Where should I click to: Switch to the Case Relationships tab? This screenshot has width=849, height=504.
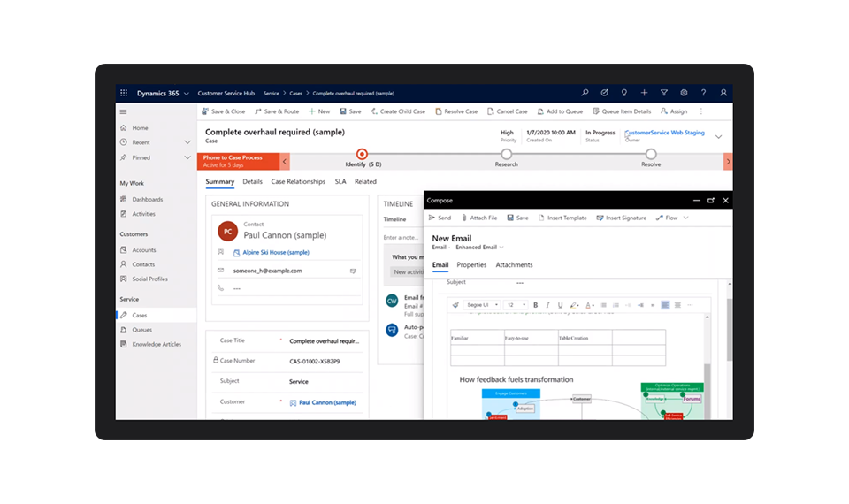pos(298,181)
